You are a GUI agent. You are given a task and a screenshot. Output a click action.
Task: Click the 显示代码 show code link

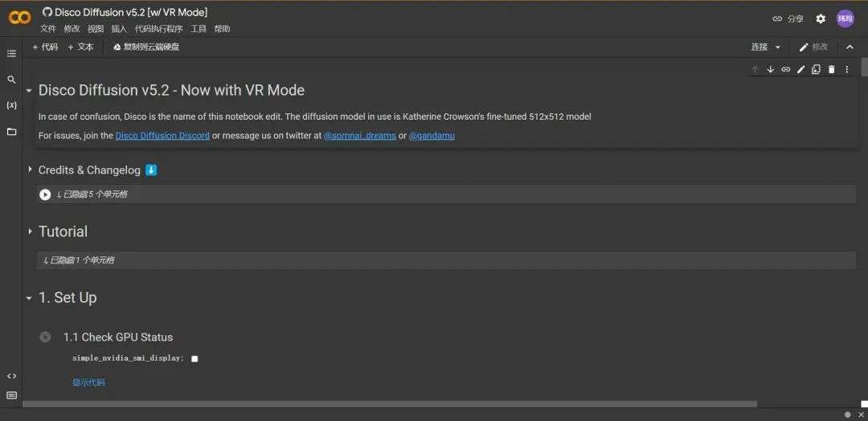coord(88,382)
